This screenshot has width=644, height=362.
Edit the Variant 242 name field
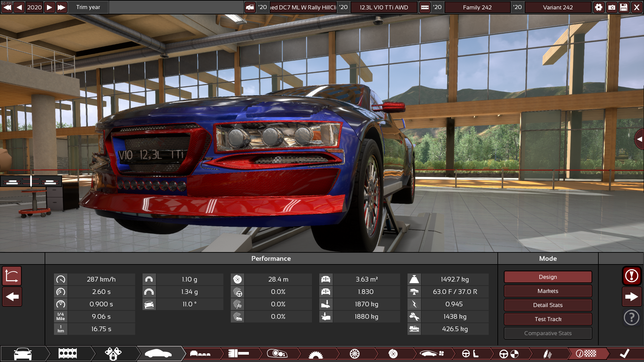tap(558, 7)
